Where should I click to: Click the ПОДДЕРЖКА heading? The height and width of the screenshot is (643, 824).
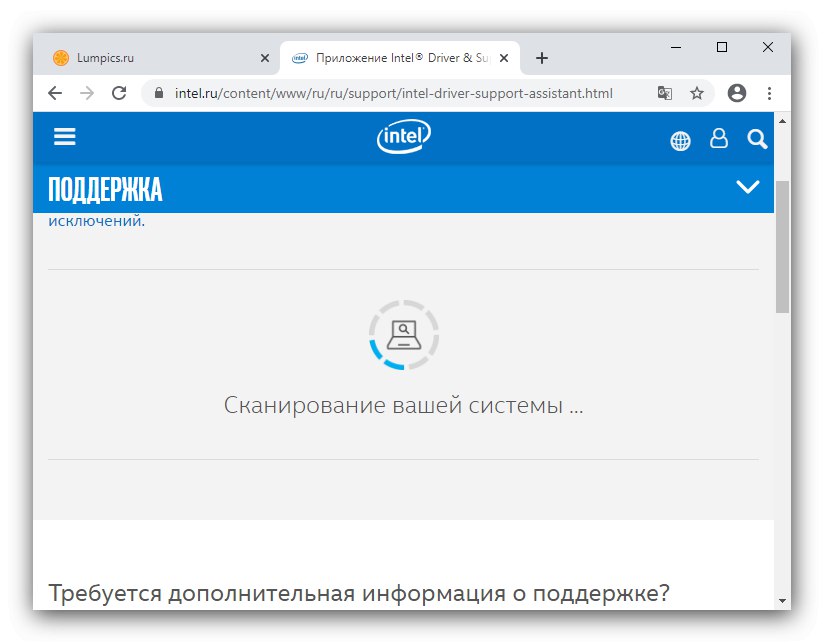(x=105, y=189)
